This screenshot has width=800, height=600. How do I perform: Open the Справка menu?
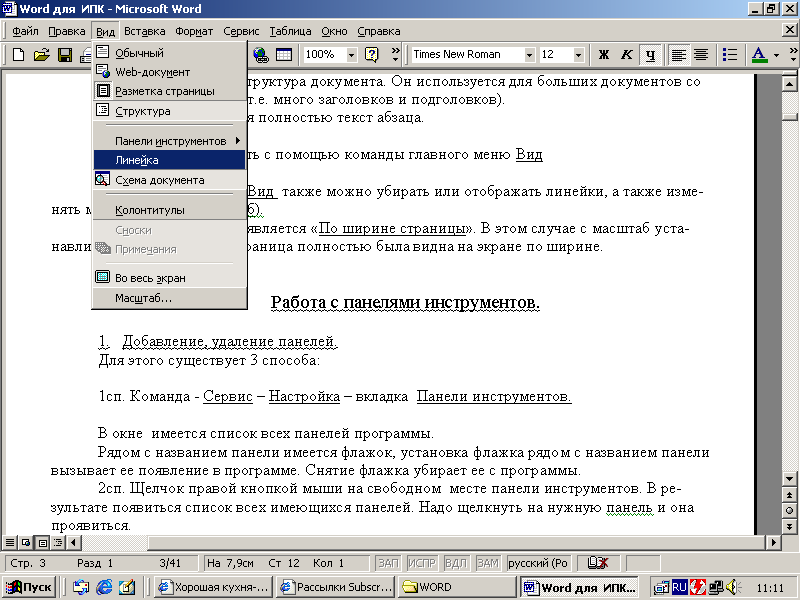[x=379, y=31]
